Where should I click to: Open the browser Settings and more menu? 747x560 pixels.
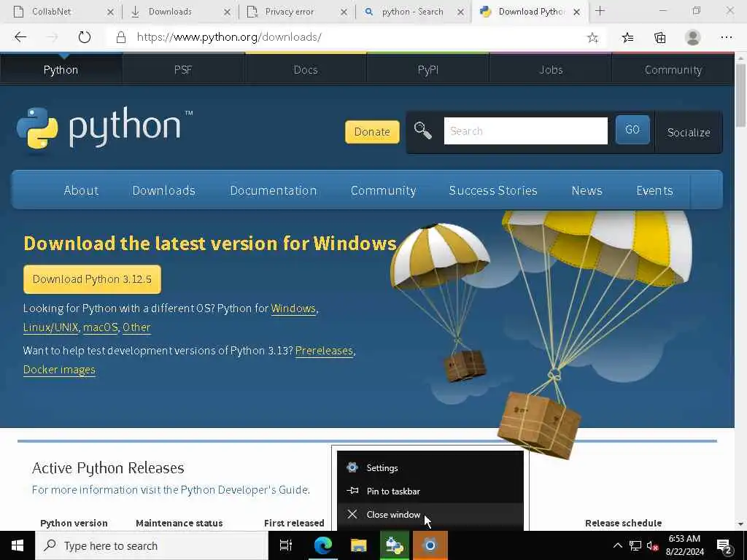[x=726, y=37]
